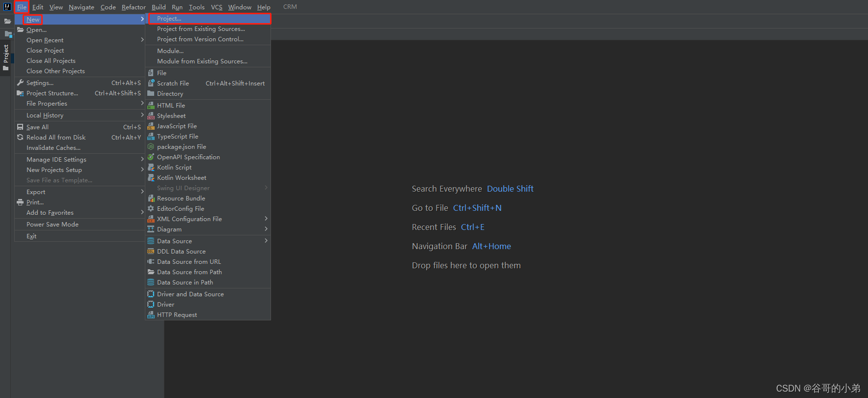868x398 pixels.
Task: Click the Ctrl+Shift+N shortcut hint
Action: (x=477, y=208)
